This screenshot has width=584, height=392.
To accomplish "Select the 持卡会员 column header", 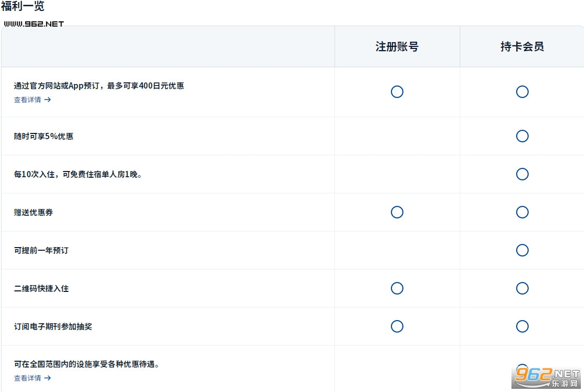I will (522, 46).
